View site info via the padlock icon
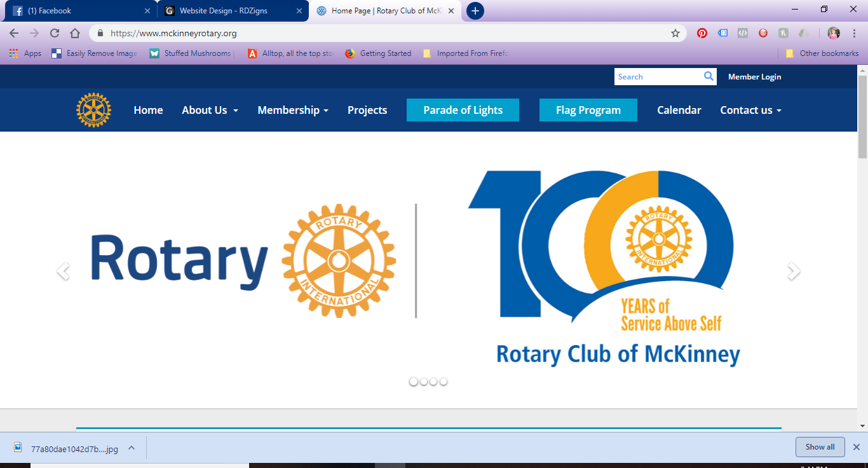The width and height of the screenshot is (868, 468). pyautogui.click(x=100, y=33)
